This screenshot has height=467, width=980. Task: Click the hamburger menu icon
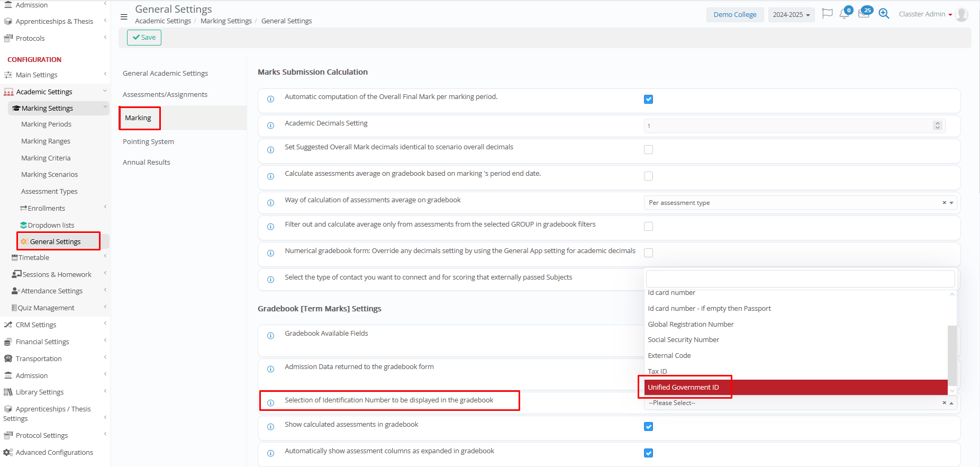tap(124, 17)
